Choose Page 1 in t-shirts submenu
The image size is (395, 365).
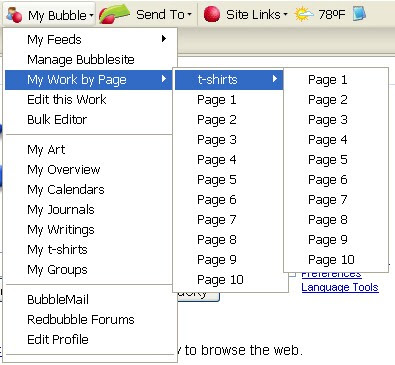(336, 80)
